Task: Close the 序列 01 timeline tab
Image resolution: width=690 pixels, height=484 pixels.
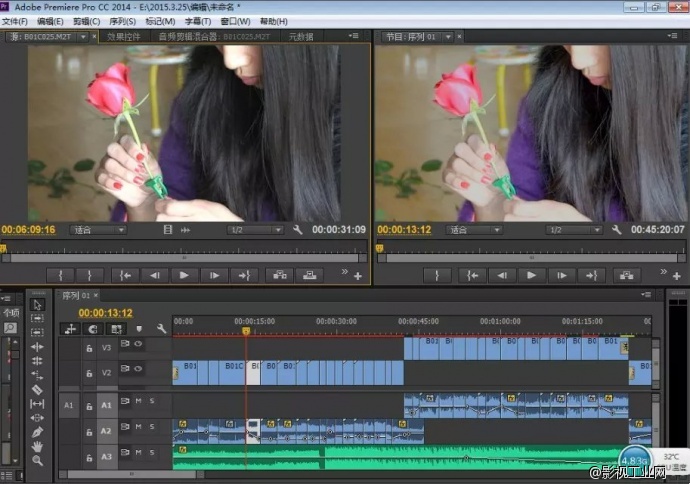Action: pyautogui.click(x=95, y=295)
